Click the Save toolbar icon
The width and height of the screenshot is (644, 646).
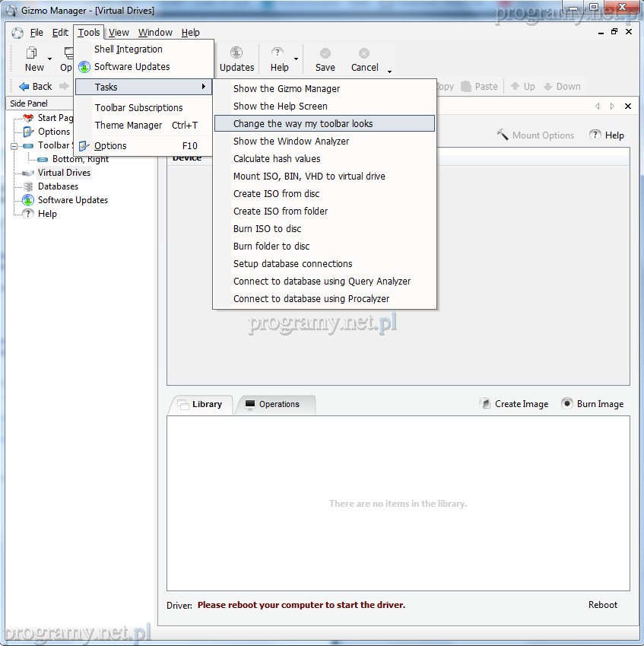(325, 53)
